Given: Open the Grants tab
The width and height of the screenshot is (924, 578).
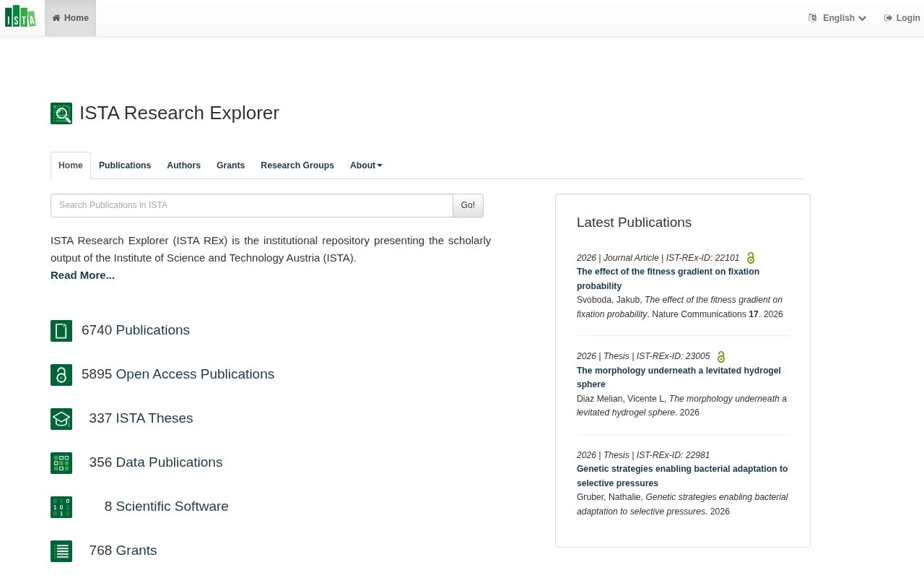Looking at the screenshot, I should click(230, 165).
